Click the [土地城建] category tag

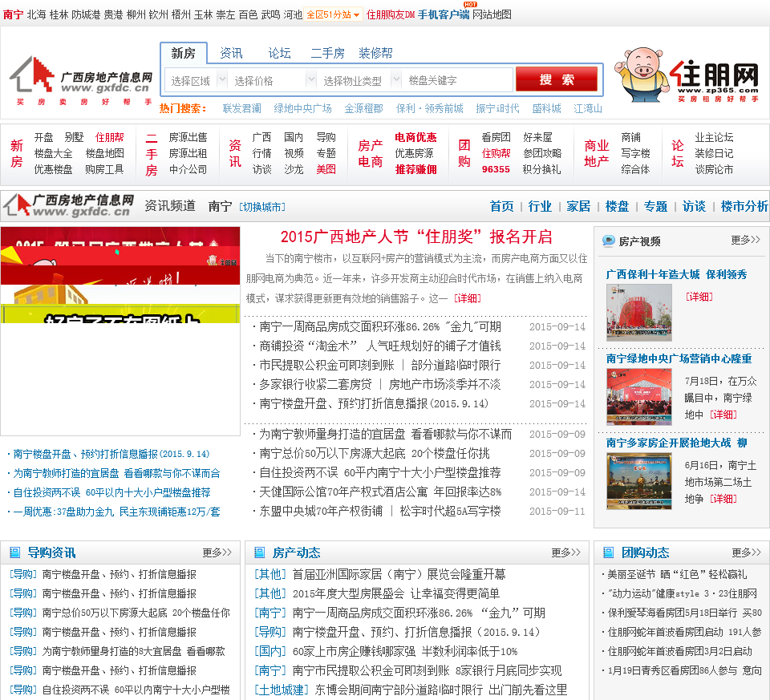pyautogui.click(x=282, y=690)
